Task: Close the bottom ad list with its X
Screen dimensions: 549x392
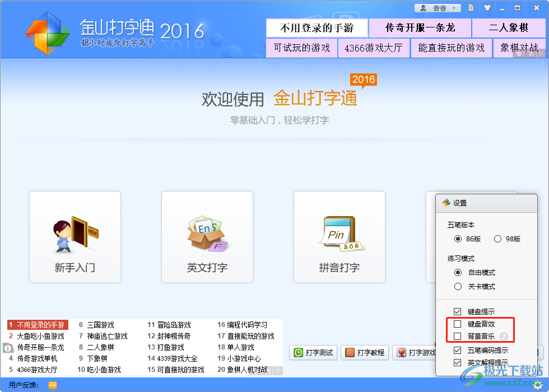Action: [278, 371]
